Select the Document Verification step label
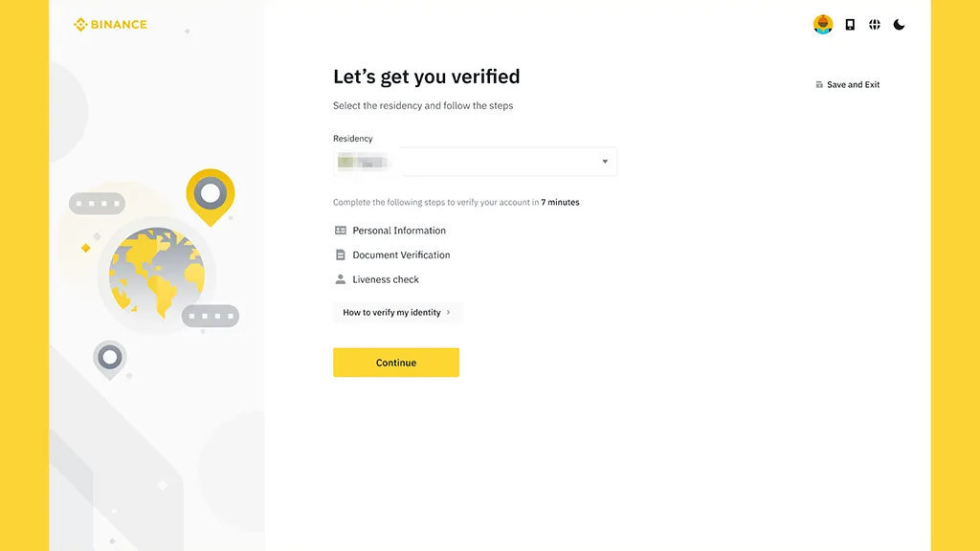The width and height of the screenshot is (980, 551). click(401, 254)
